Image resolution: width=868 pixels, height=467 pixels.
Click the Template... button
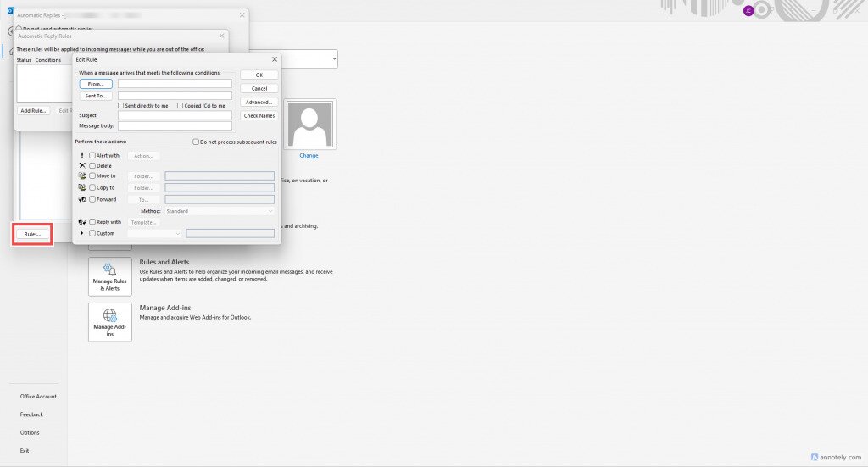[143, 222]
